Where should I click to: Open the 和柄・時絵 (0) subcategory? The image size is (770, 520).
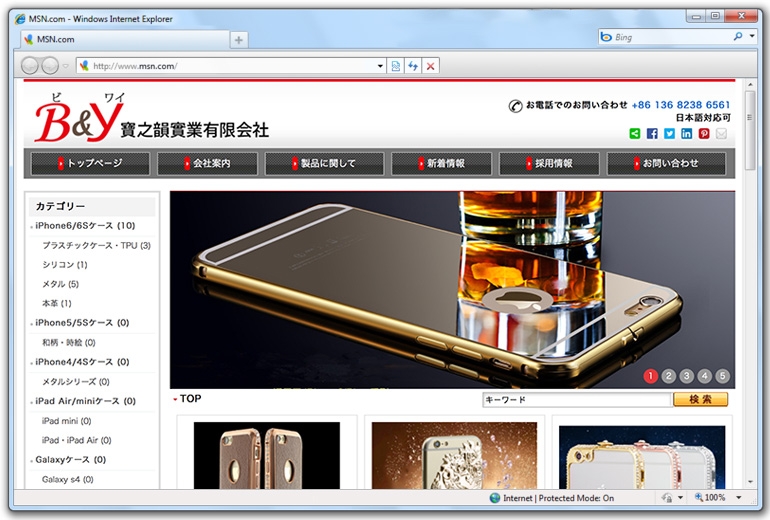click(x=69, y=342)
